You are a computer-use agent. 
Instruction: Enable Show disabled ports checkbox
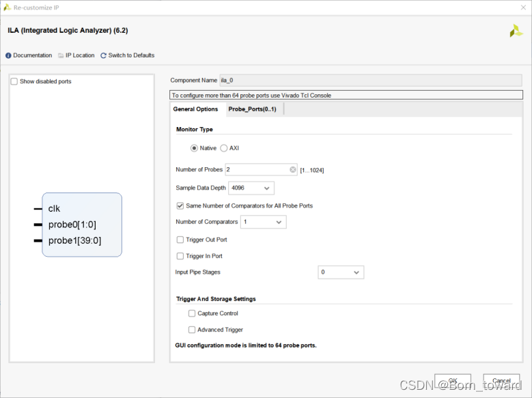click(x=14, y=81)
